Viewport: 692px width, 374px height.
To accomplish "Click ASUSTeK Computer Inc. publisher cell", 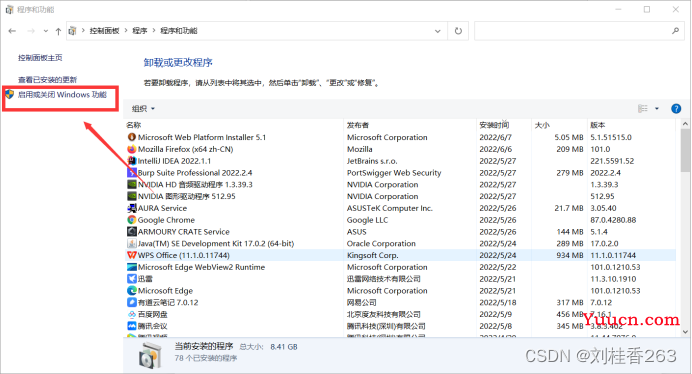I will point(390,208).
